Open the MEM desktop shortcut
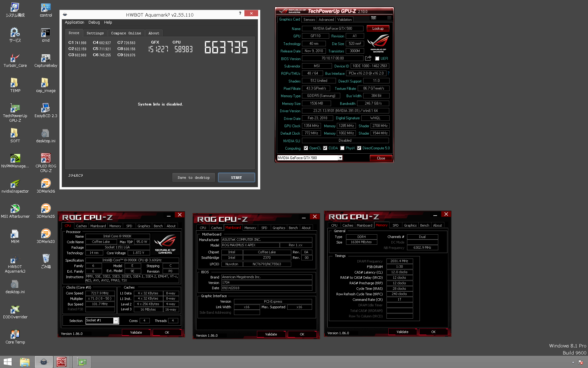Image resolution: width=588 pixels, height=368 pixels. tap(15, 236)
